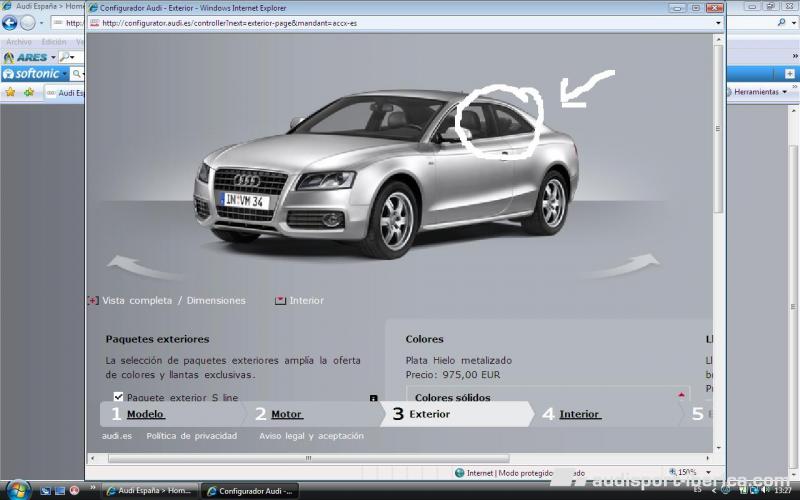Click the softonic toolbar logo
Screen dimensions: 800x500
point(31,73)
